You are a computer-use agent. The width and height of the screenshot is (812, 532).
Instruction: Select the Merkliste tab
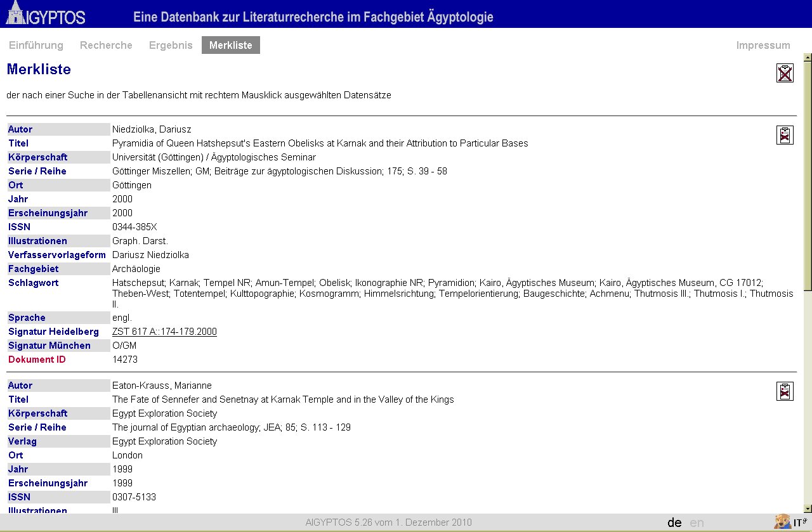pos(231,45)
